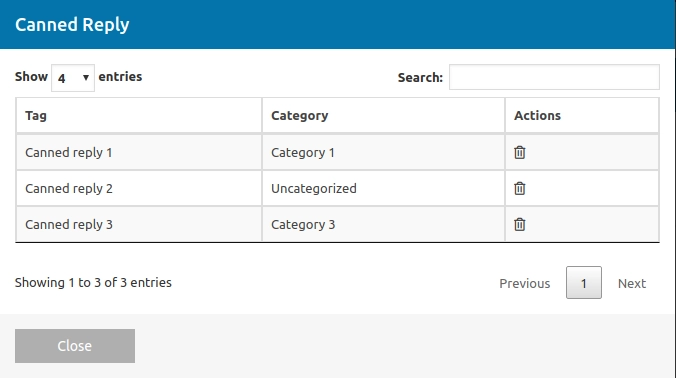Select page 1 in pagination
Viewport: 676px width, 378px height.
[584, 283]
